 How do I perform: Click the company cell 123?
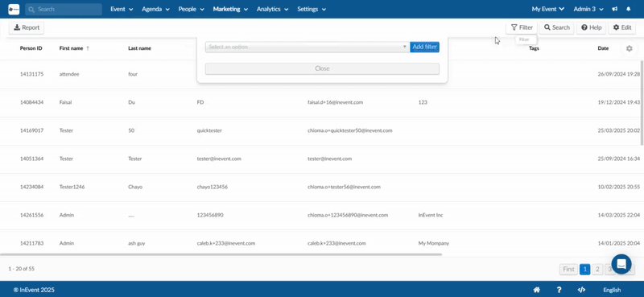click(423, 102)
